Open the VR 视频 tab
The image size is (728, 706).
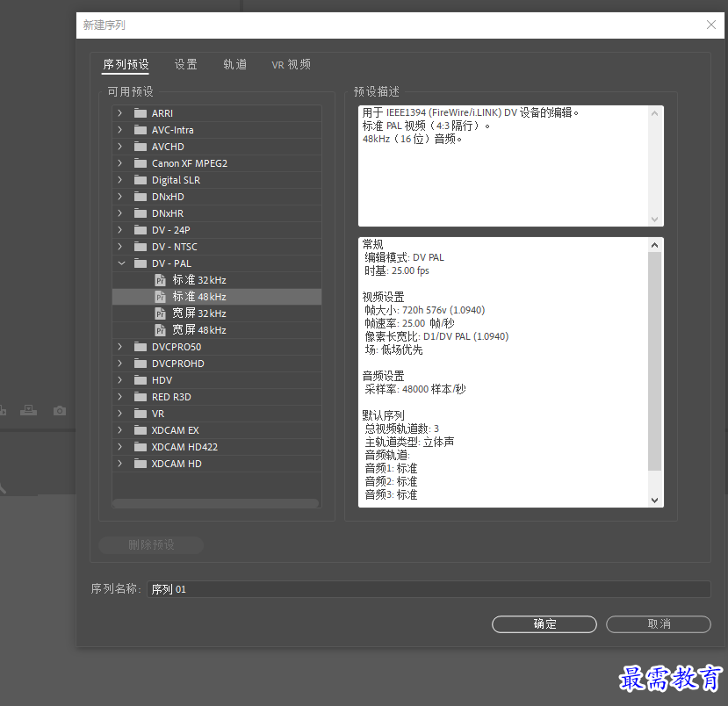coord(291,64)
